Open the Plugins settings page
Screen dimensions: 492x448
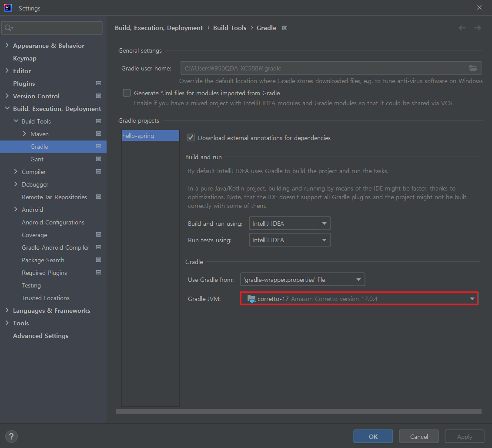coord(24,84)
